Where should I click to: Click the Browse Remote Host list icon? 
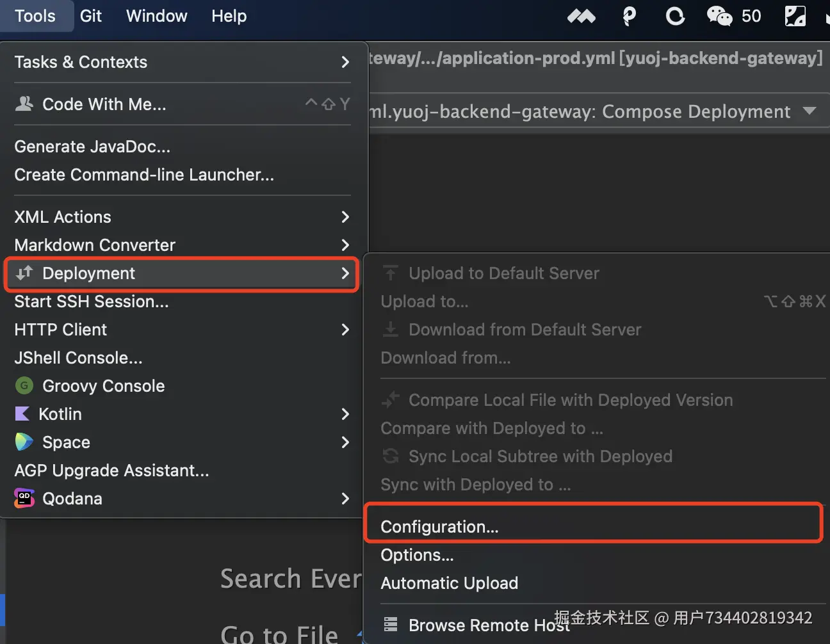pos(391,624)
